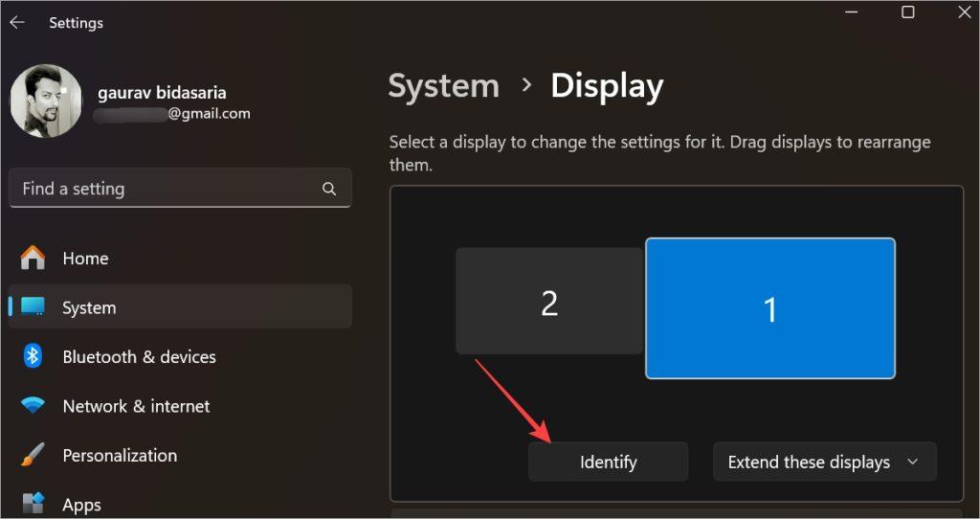
Task: Go to System in the breadcrumb
Action: 444,85
